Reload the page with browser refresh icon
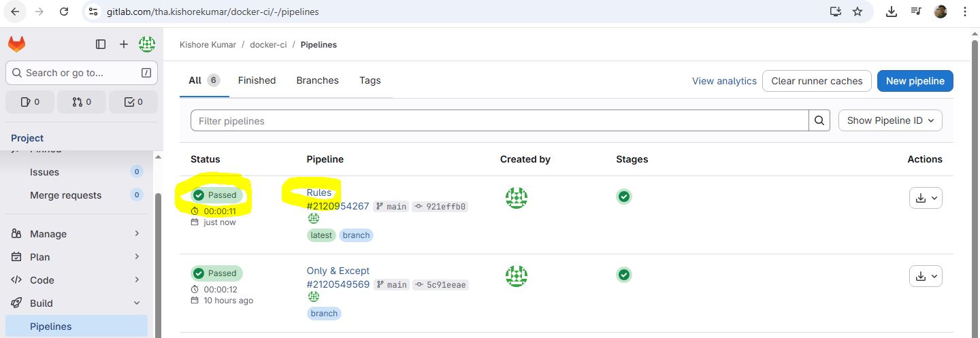Viewport: 980px width, 338px height. [x=64, y=12]
